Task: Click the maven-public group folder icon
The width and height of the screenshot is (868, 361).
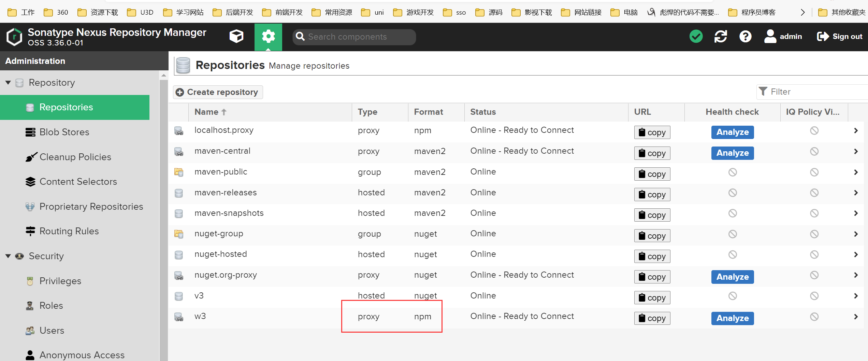Action: pos(179,172)
